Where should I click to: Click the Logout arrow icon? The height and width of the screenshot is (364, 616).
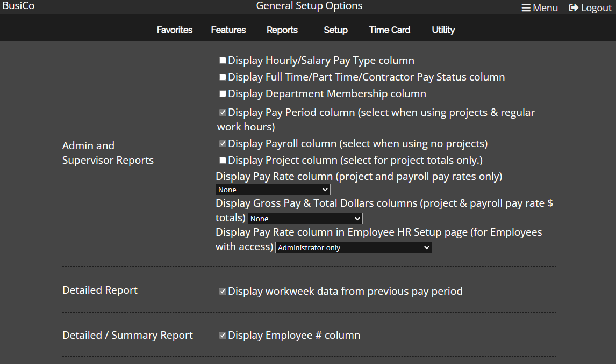(573, 8)
